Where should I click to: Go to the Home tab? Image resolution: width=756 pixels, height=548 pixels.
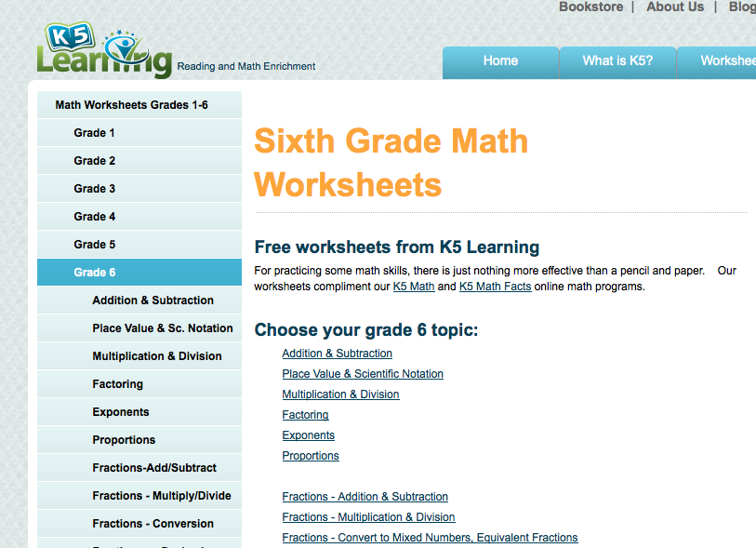[500, 62]
